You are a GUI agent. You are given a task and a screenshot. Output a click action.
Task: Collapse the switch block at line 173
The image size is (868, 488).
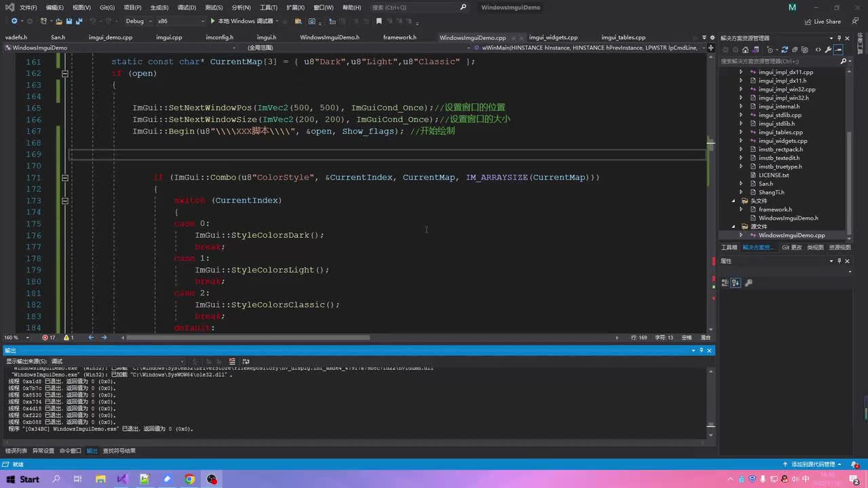tap(65, 201)
